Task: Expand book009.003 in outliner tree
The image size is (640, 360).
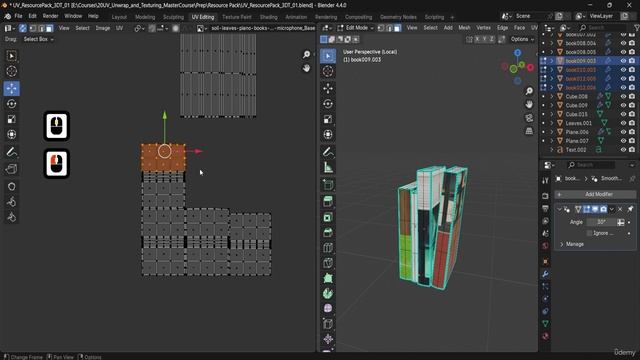Action: click(x=551, y=61)
